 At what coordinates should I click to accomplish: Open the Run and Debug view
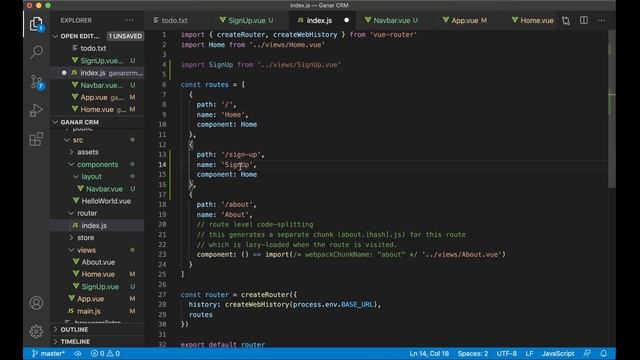click(x=36, y=110)
